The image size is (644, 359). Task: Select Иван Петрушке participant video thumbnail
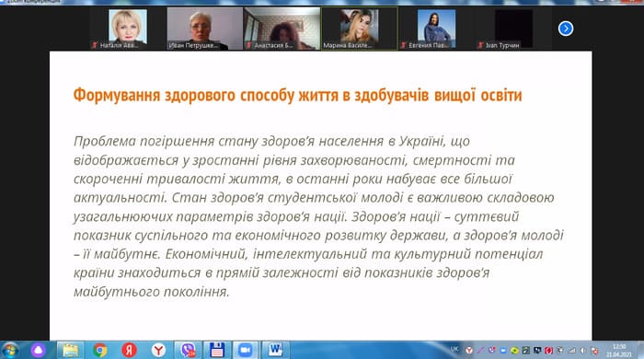[x=204, y=29]
